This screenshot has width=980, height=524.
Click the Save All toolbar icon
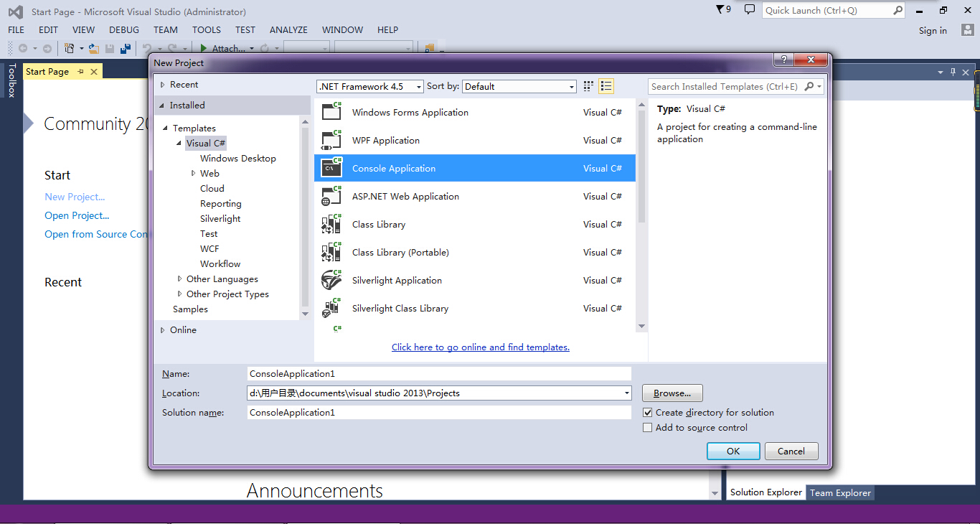[126, 49]
